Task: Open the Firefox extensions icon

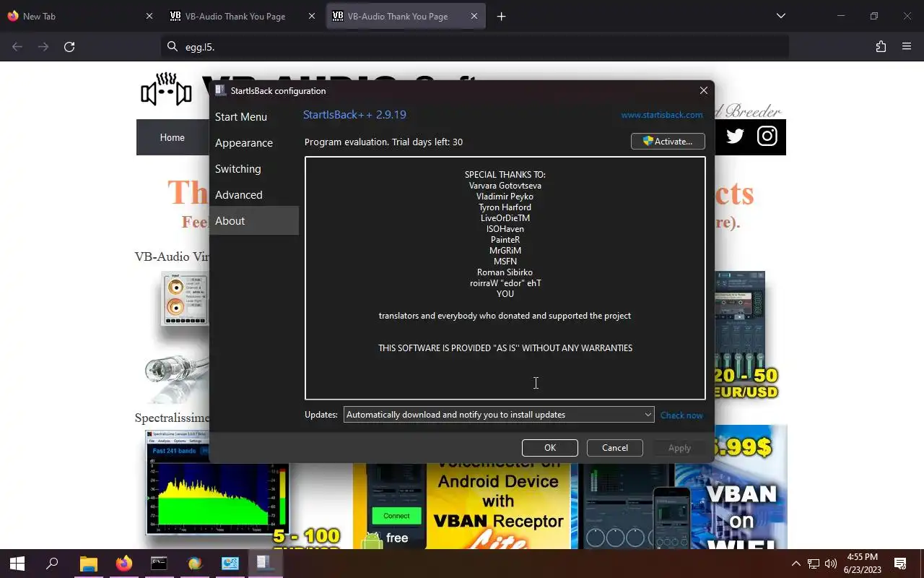Action: click(x=881, y=47)
